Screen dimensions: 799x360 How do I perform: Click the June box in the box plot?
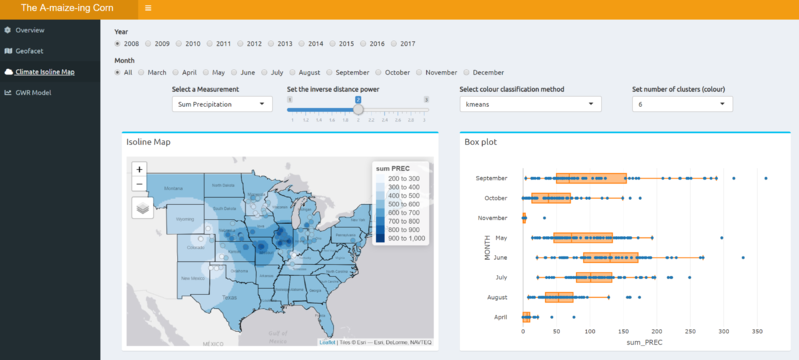point(610,258)
